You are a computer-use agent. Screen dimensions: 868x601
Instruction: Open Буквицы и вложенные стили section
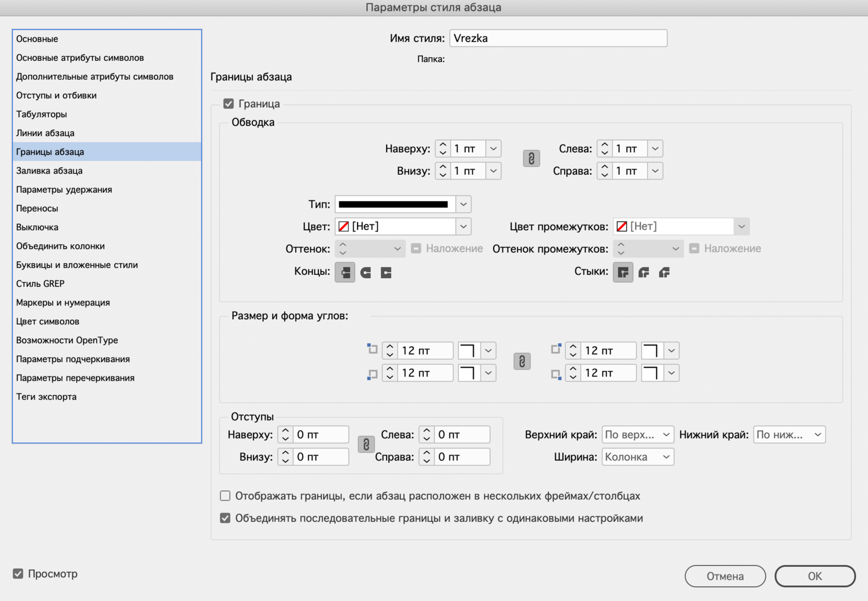(107, 265)
